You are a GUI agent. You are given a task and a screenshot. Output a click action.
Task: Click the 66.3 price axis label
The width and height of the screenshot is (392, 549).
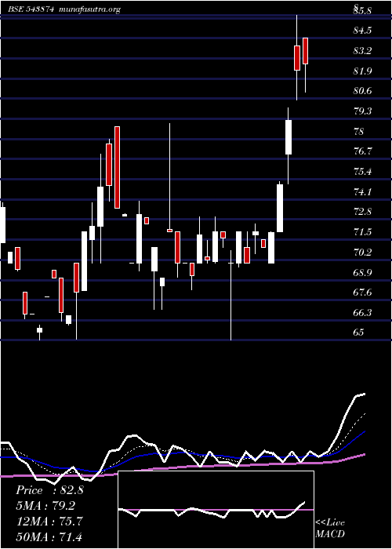coord(362,313)
